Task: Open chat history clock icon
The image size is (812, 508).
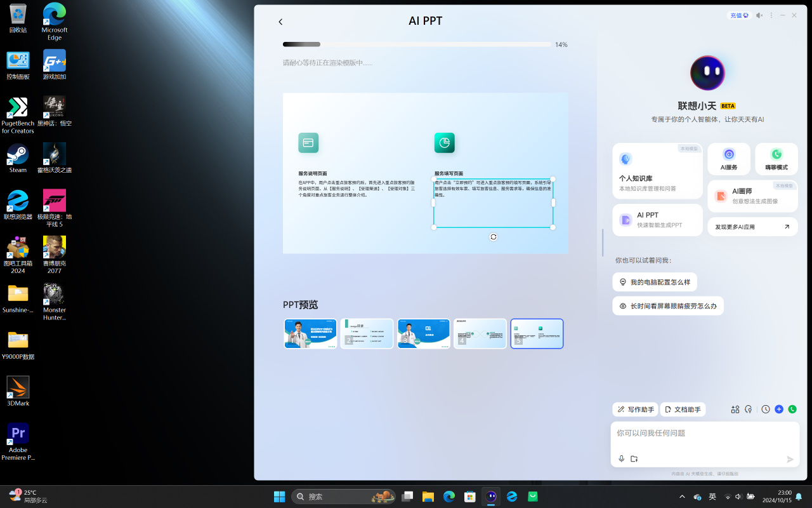Action: tap(766, 410)
